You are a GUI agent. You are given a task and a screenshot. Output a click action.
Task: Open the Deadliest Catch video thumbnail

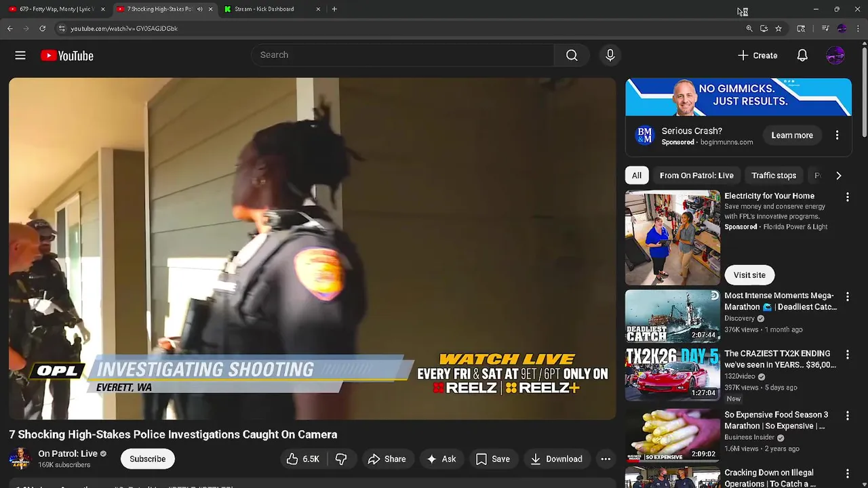pyautogui.click(x=673, y=316)
